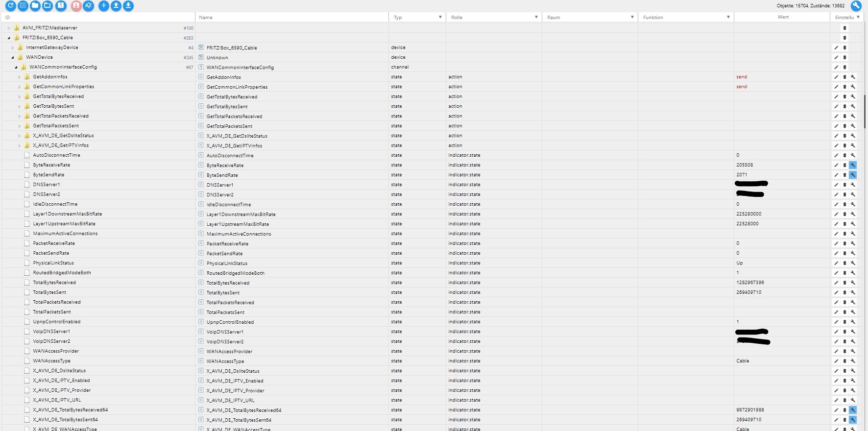The height and width of the screenshot is (431, 868).
Task: Expand the GetAddonInfos folder
Action: (x=20, y=77)
